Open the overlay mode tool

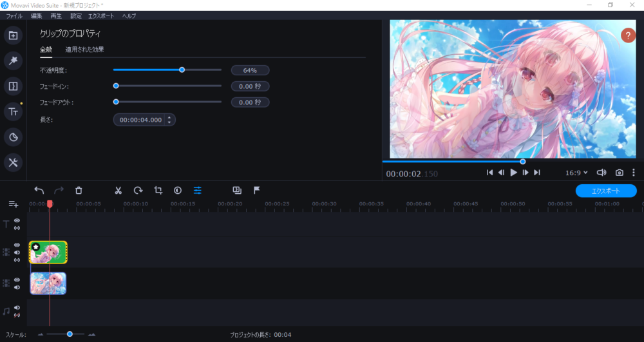pos(237,190)
